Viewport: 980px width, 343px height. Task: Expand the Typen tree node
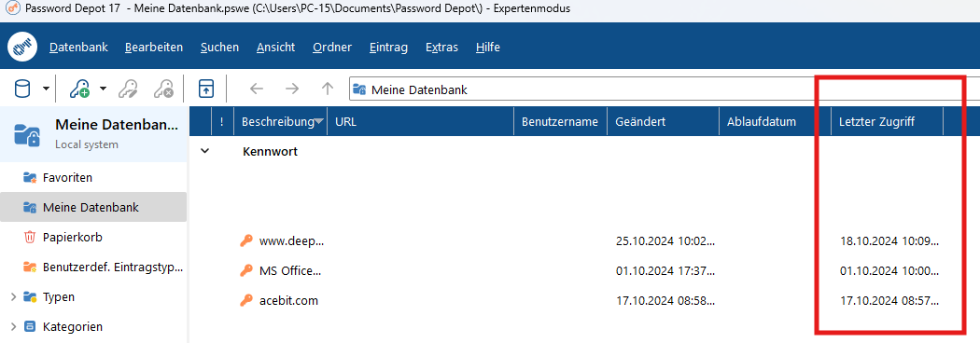point(14,296)
